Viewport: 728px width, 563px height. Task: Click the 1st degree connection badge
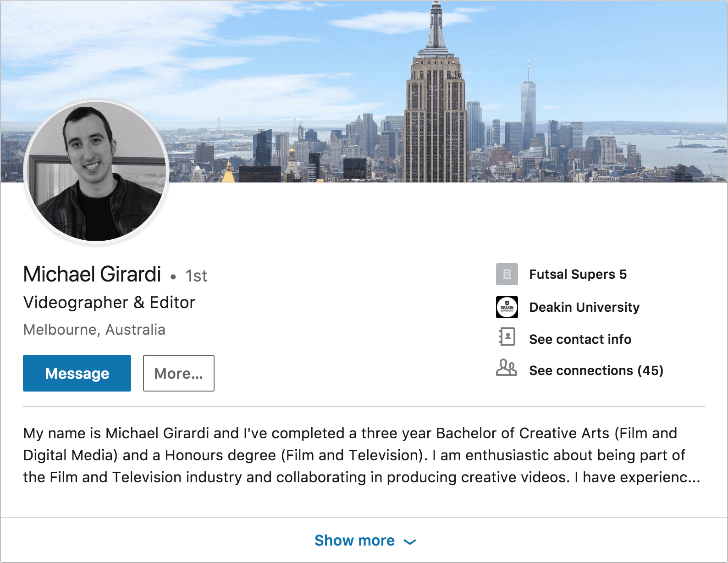coord(196,276)
